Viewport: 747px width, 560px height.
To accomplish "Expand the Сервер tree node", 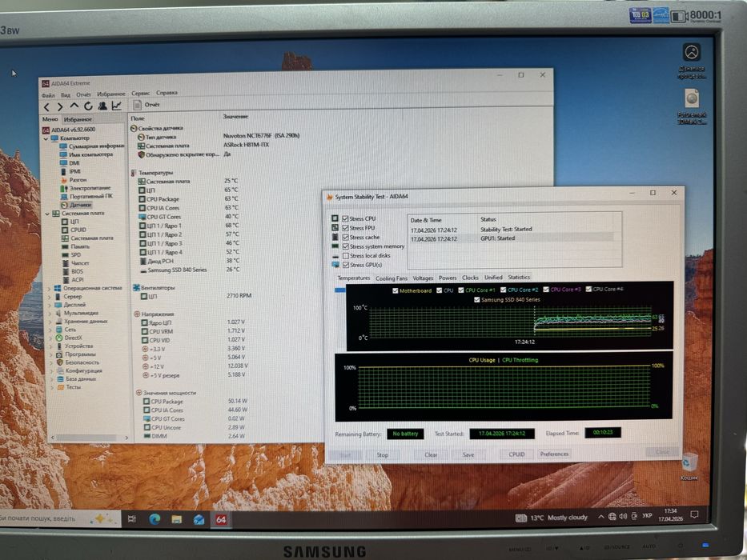I will coord(49,297).
